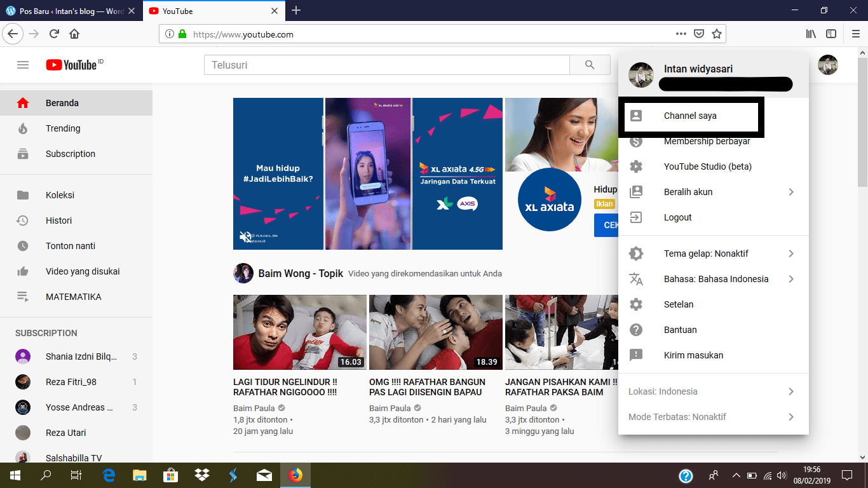Open the Mail app from taskbar
868x488 pixels.
point(264,475)
